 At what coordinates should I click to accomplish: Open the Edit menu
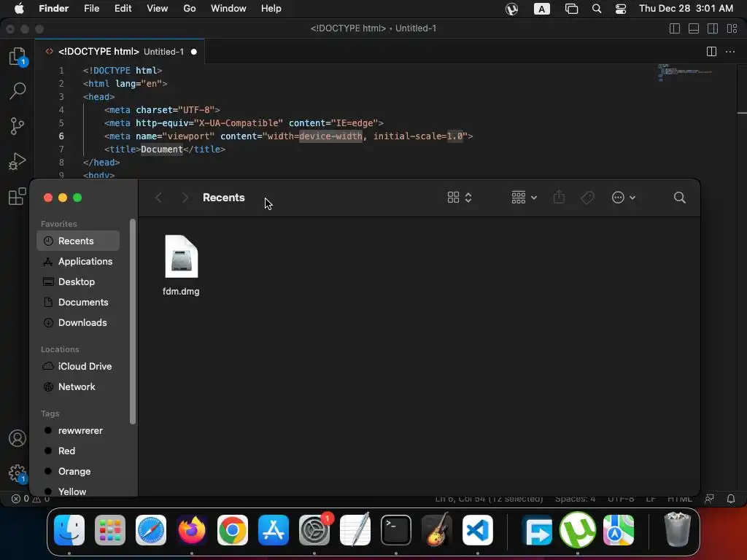[123, 9]
